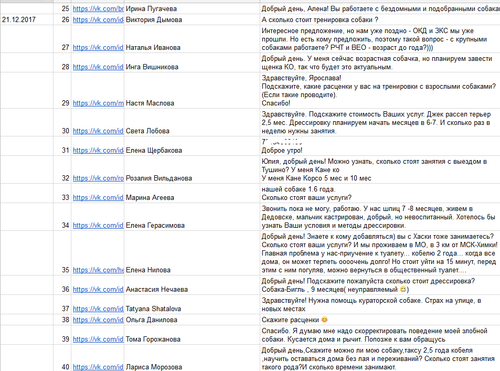Open the vk.com link for Тома Горожанова
This screenshot has height=371, width=500.
click(98, 339)
